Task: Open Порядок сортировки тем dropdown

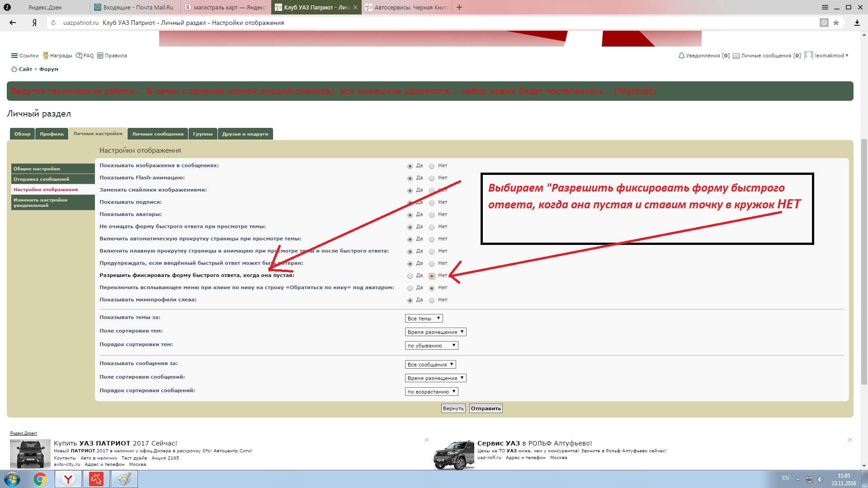Action: click(431, 346)
